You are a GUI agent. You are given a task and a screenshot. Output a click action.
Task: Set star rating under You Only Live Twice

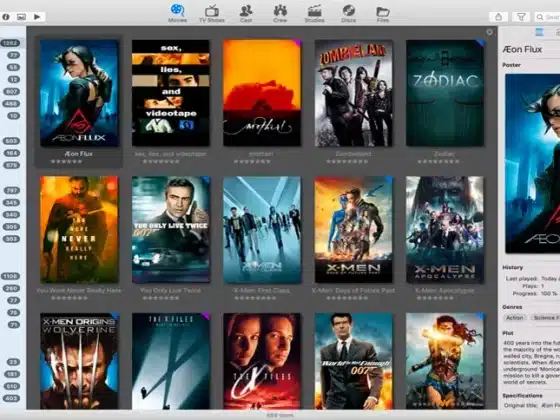[x=161, y=298]
